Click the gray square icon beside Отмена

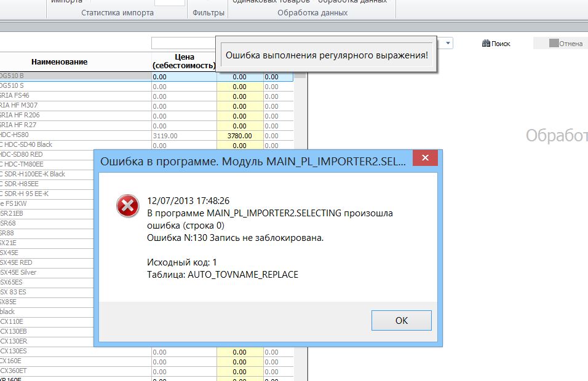coord(554,43)
